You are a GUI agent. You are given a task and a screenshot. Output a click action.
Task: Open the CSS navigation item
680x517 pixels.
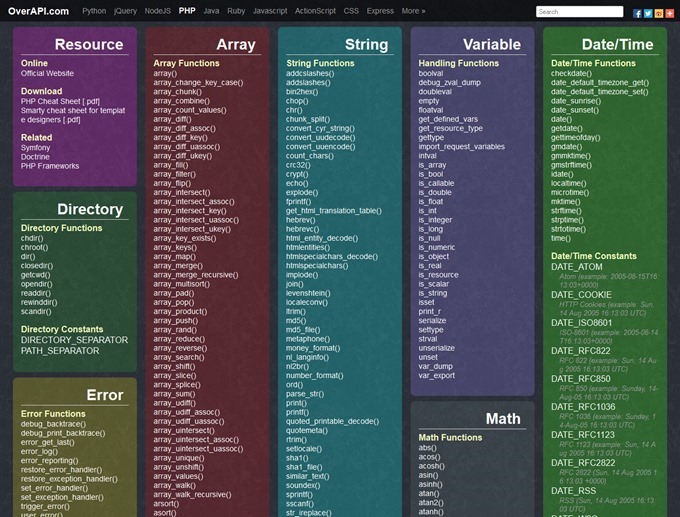point(351,11)
